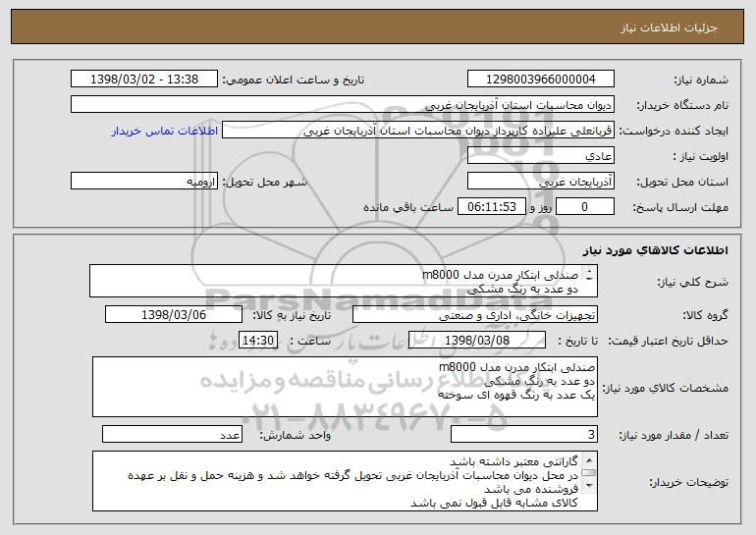The height and width of the screenshot is (535, 756).
Task: Click the توضیحات خریدار label
Action: coord(688,482)
